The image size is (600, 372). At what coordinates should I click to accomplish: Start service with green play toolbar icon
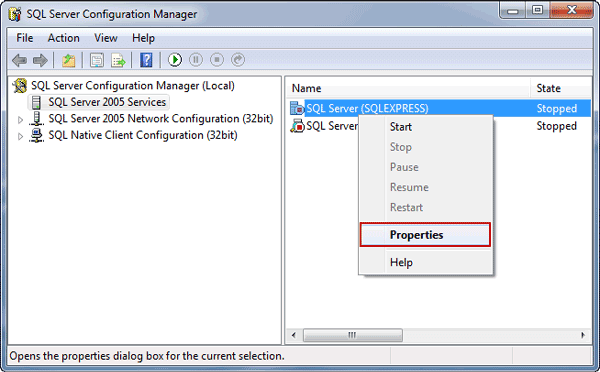[x=175, y=60]
